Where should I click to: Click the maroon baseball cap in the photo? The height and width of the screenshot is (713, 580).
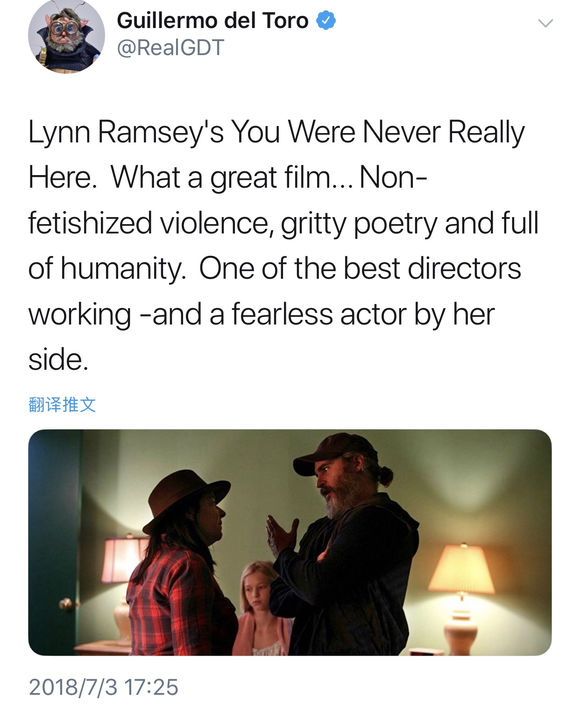(x=335, y=452)
